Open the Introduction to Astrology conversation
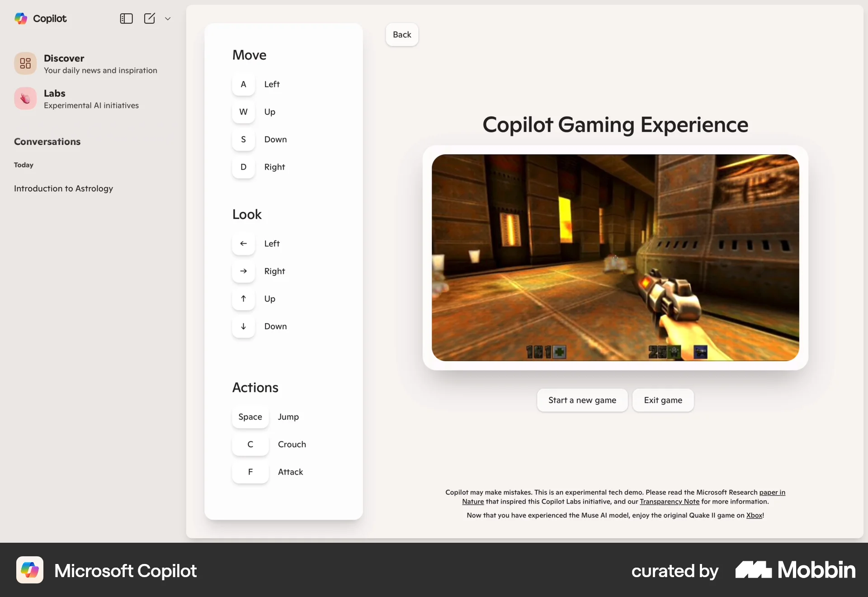Image resolution: width=868 pixels, height=597 pixels. [x=63, y=188]
